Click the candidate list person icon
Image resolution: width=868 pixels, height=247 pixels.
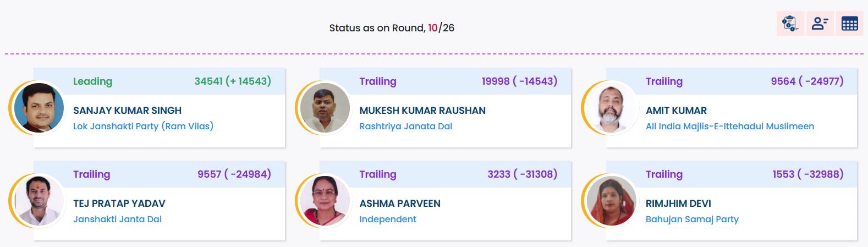(x=820, y=24)
